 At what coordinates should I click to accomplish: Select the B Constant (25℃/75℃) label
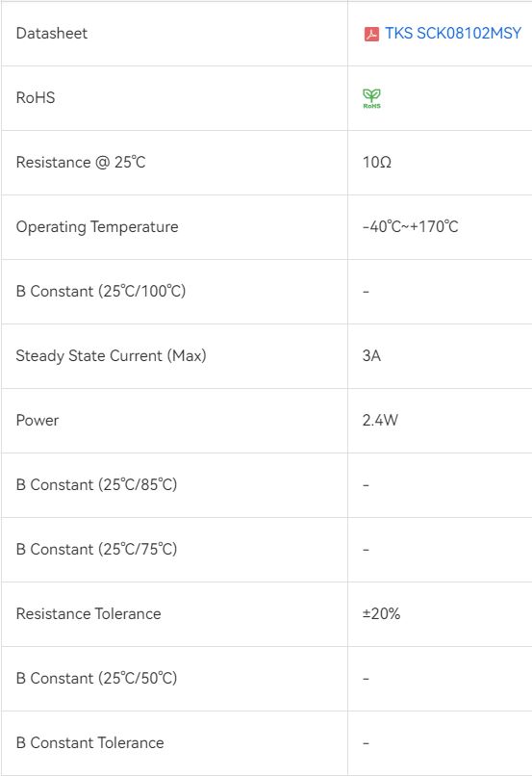click(96, 550)
